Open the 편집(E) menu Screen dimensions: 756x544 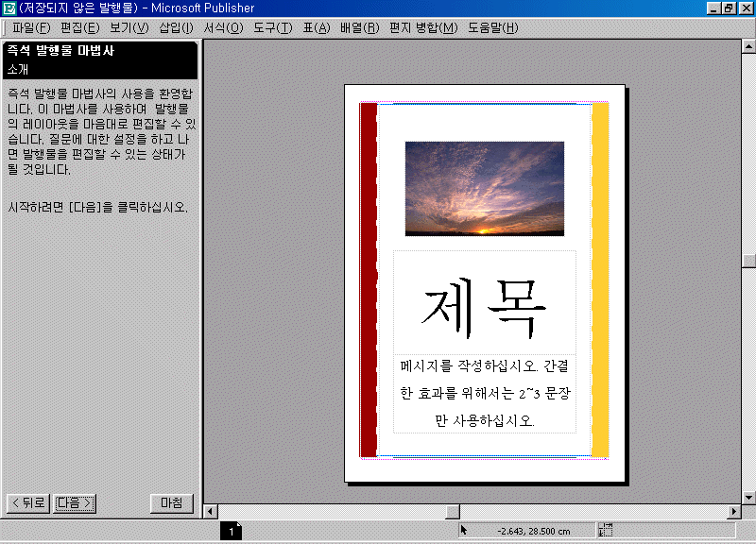point(79,27)
